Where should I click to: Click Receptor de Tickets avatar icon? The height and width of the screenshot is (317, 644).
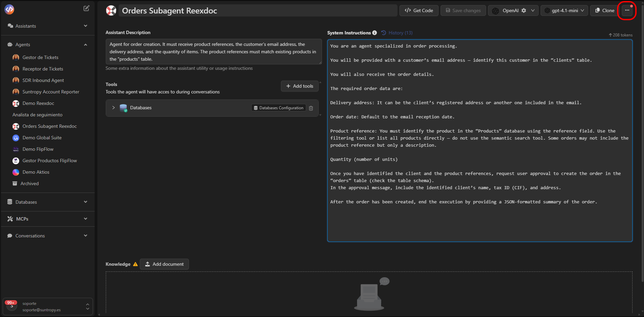16,69
